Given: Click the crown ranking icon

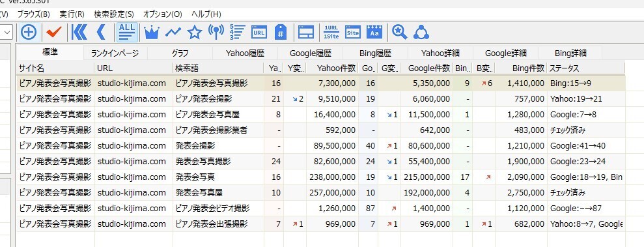Looking at the screenshot, I should [x=152, y=32].
